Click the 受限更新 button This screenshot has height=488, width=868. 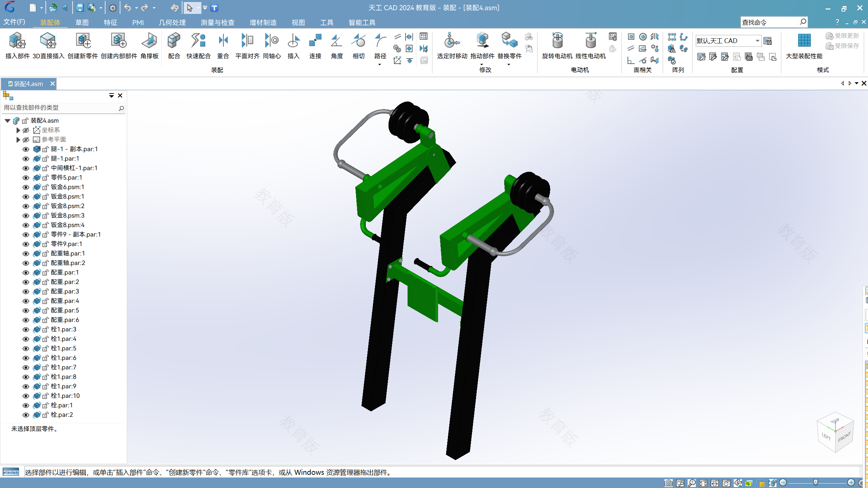(842, 36)
